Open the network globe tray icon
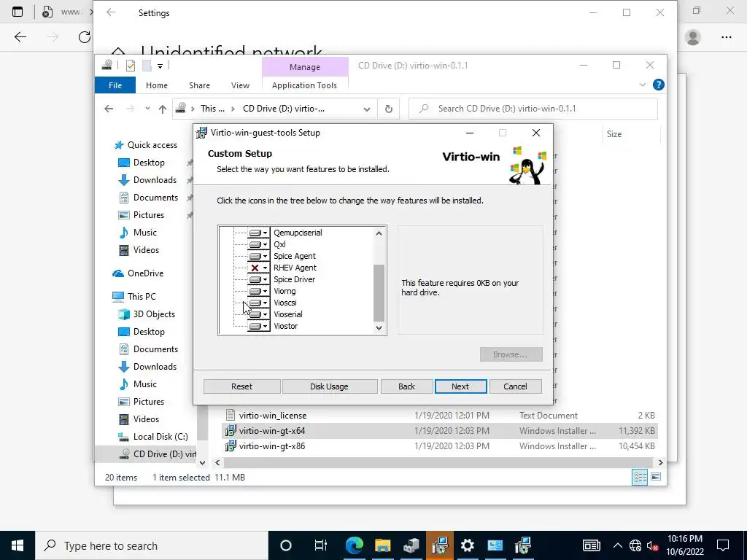 coord(635,545)
